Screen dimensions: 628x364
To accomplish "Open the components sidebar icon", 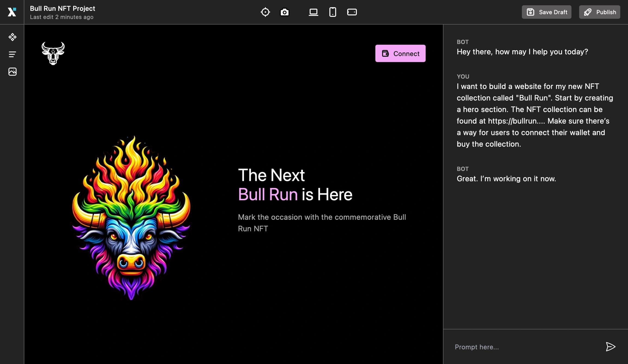I will pos(12,37).
